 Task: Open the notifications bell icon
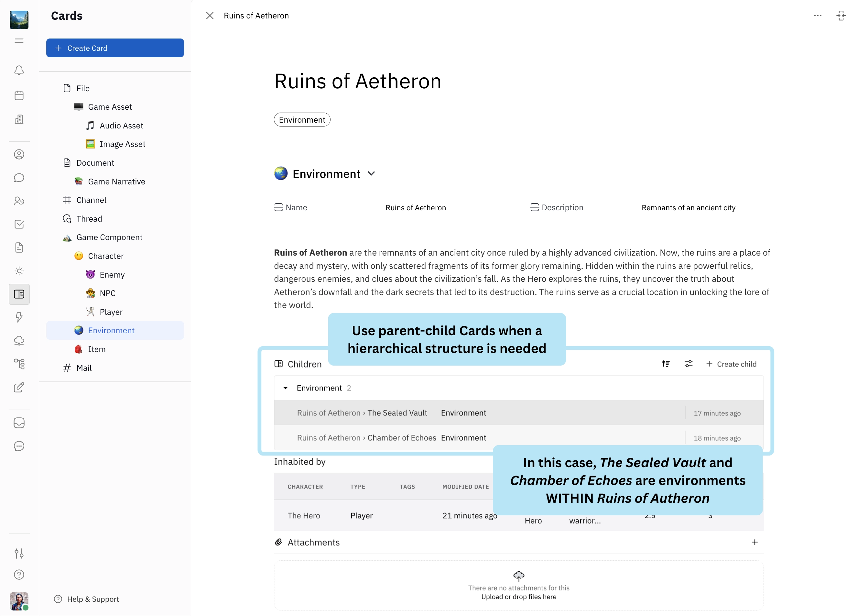(x=19, y=70)
